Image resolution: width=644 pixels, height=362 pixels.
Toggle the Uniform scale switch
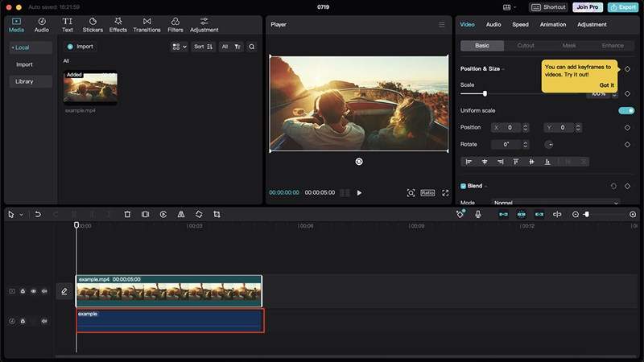625,110
